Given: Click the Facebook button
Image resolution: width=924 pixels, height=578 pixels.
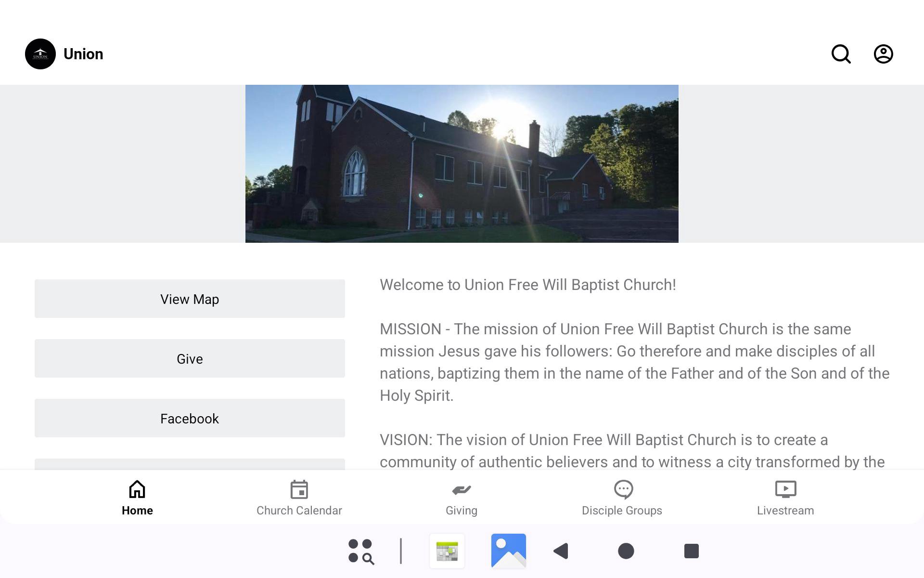Looking at the screenshot, I should 190,418.
